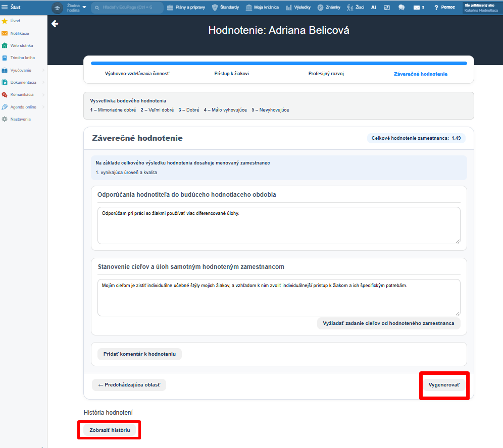Click the blue progress bar
The height and width of the screenshot is (448, 503).
(x=279, y=64)
